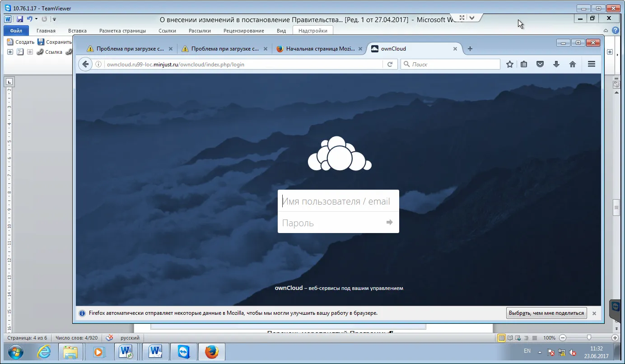Open Word Ссылки tab
The image size is (625, 364).
(x=167, y=31)
